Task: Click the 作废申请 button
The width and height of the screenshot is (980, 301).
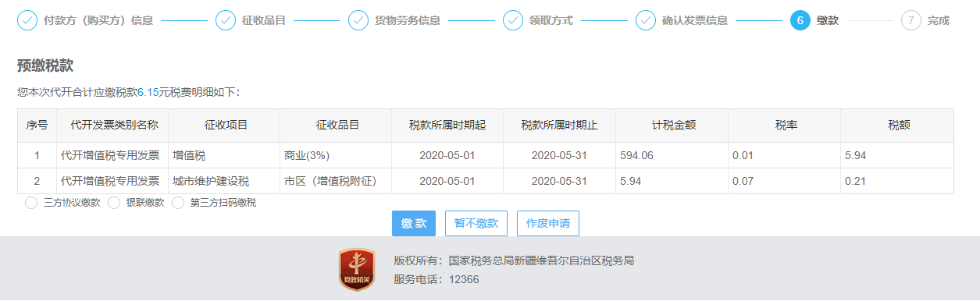Action: tap(548, 223)
